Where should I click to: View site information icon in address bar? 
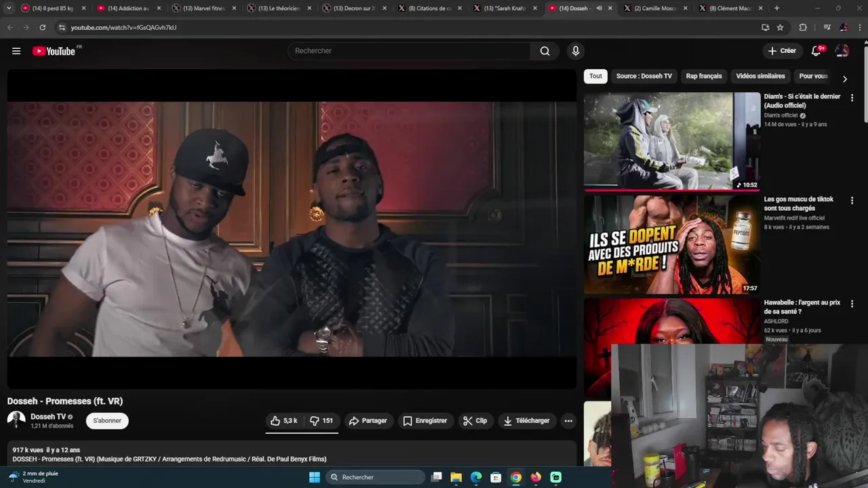(62, 27)
